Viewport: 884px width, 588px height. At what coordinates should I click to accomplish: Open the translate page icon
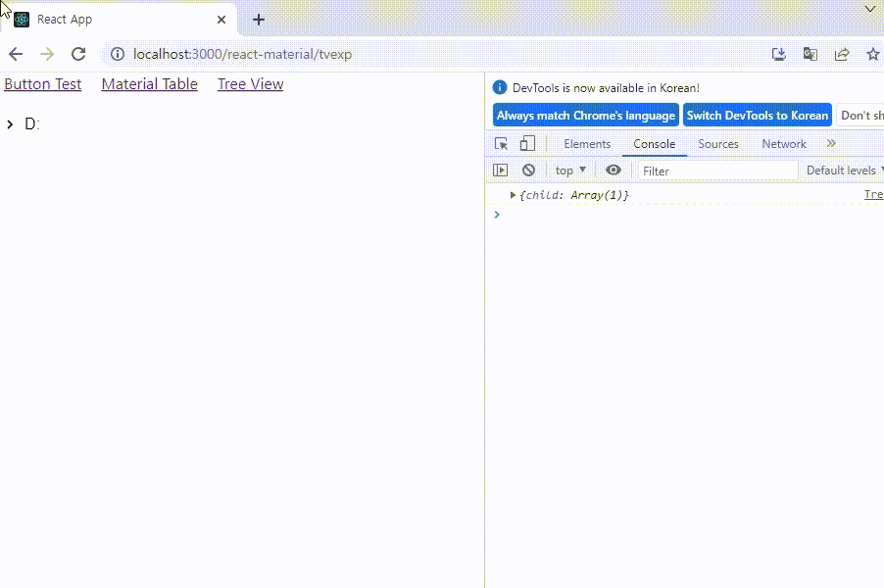[810, 54]
